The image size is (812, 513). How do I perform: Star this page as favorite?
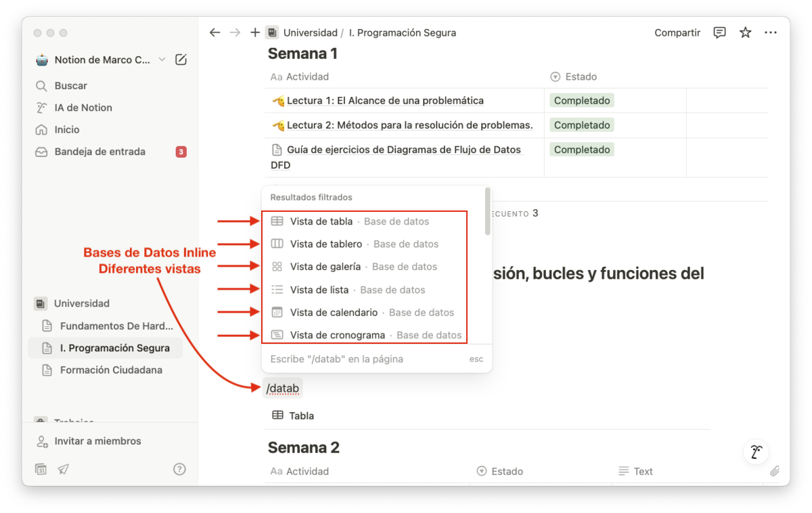(745, 32)
